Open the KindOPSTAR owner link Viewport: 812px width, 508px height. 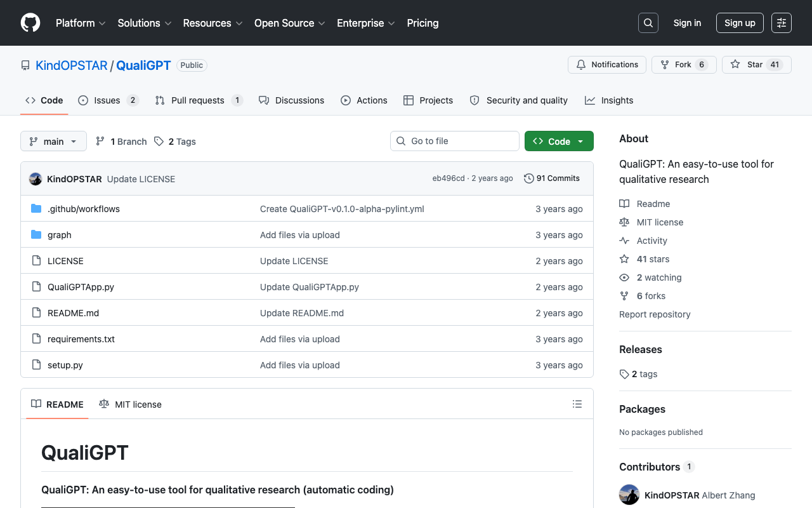[x=72, y=65]
